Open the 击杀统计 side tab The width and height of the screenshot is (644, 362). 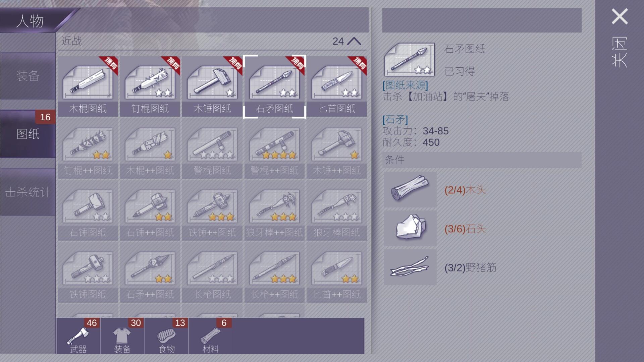(28, 192)
